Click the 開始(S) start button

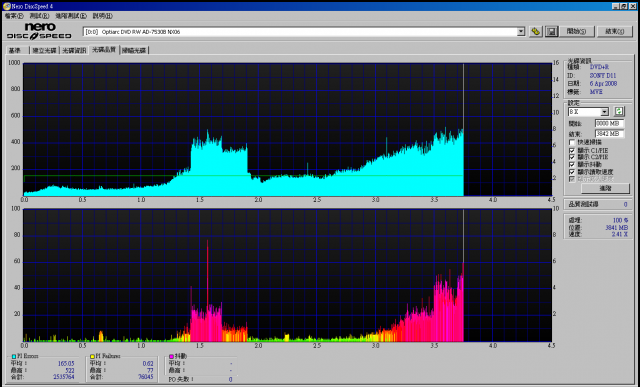coord(576,31)
